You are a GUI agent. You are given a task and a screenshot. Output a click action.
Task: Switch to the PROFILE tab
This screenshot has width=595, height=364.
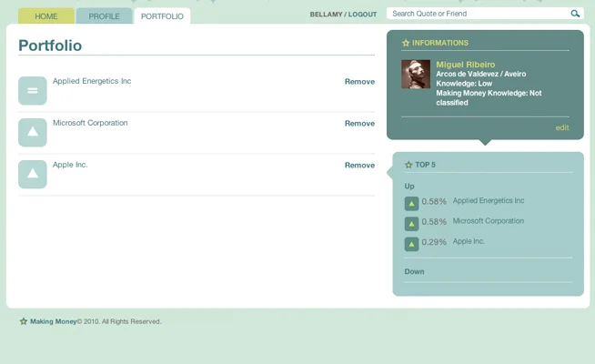[x=105, y=16]
